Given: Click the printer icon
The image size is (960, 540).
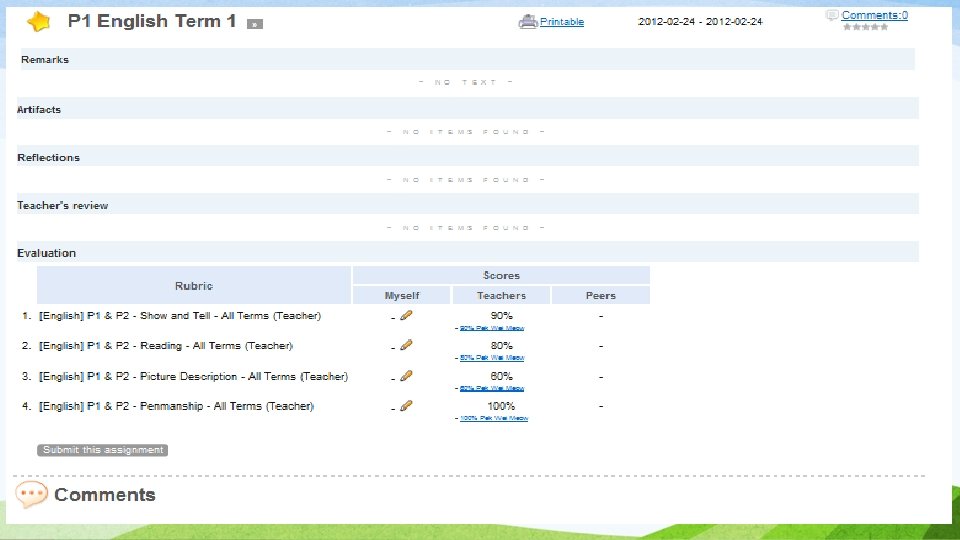Looking at the screenshot, I should click(528, 21).
